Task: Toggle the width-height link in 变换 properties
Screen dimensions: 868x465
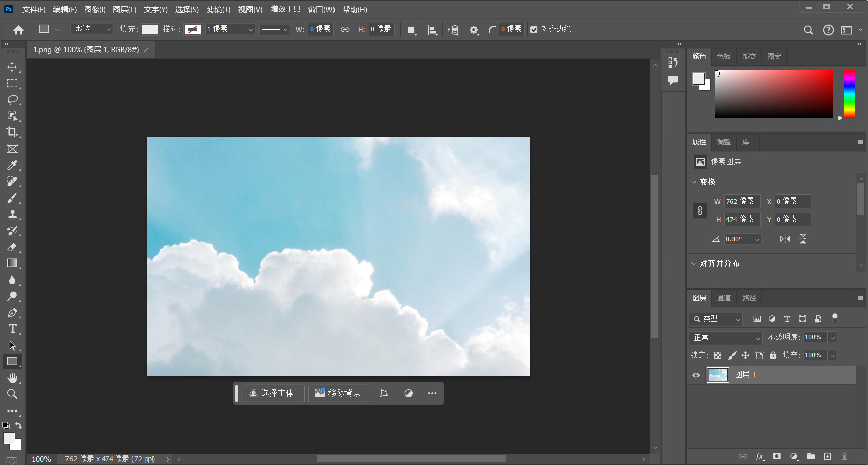Action: tap(700, 211)
